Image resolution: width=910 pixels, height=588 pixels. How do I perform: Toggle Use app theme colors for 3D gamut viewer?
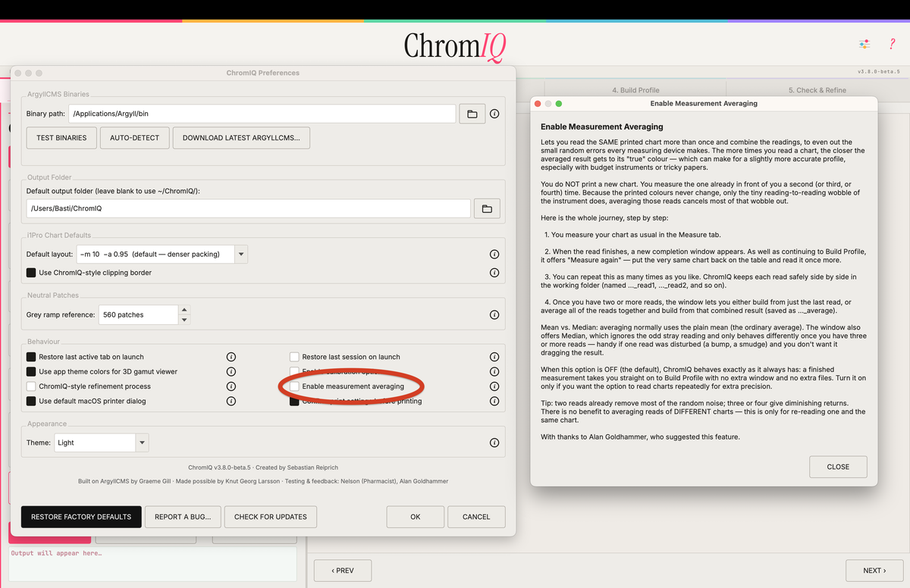[31, 371]
